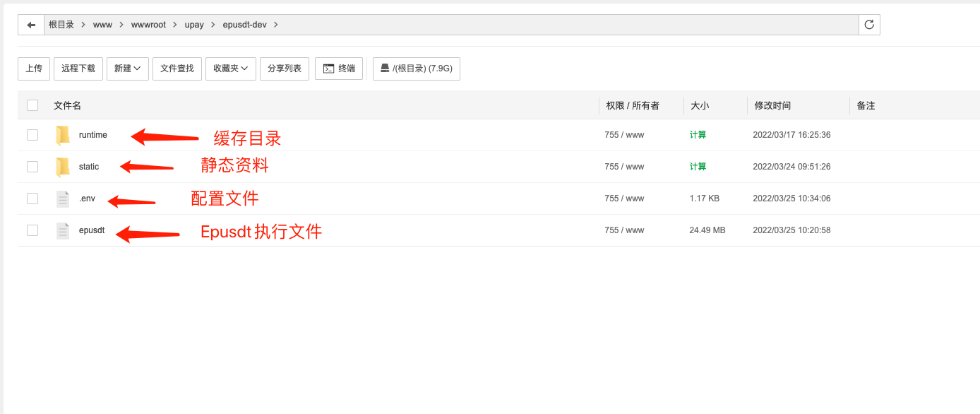Open the 收藏夹 favorites dropdown
The width and height of the screenshot is (980, 414).
pyautogui.click(x=230, y=69)
